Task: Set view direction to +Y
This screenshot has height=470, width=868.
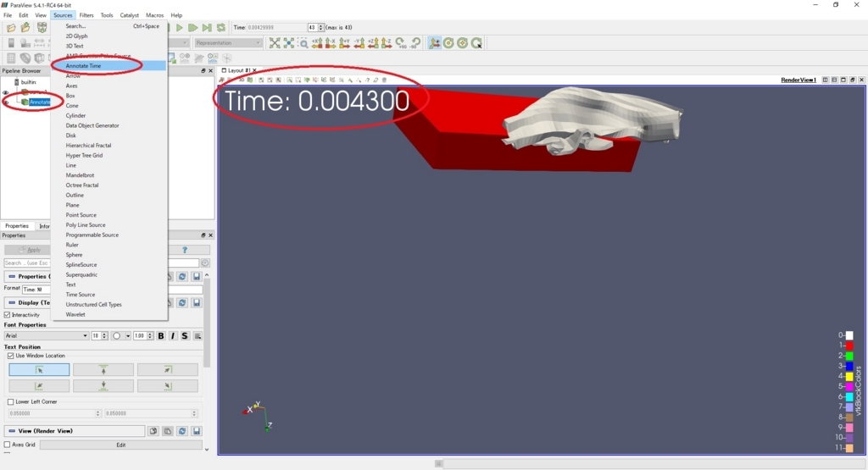Action: coord(345,42)
